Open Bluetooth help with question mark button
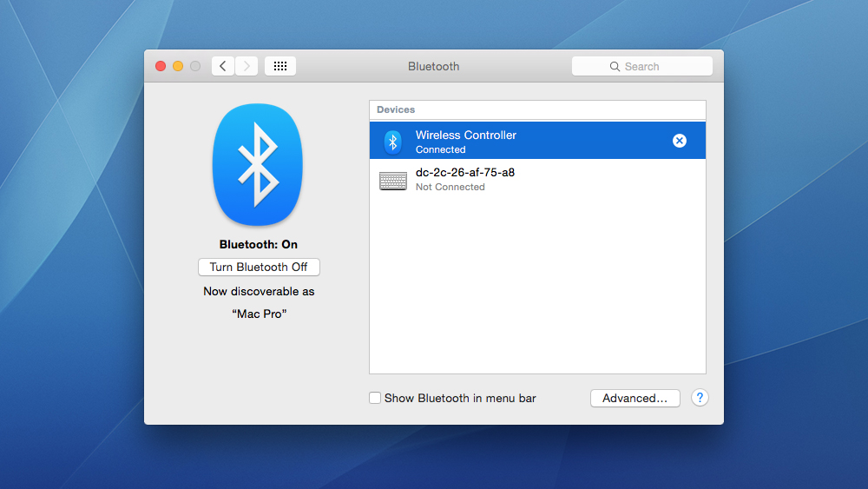868x489 pixels. point(700,398)
